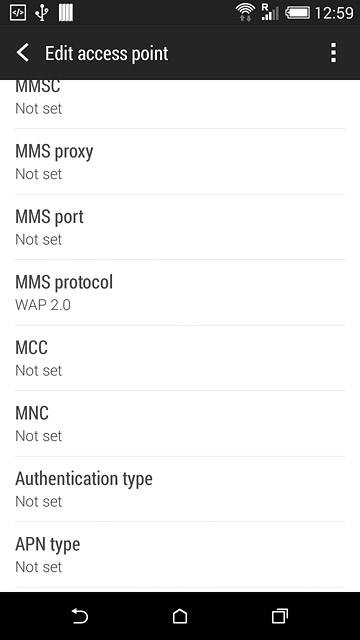
Task: Open the Authentication type selection
Action: click(x=180, y=489)
